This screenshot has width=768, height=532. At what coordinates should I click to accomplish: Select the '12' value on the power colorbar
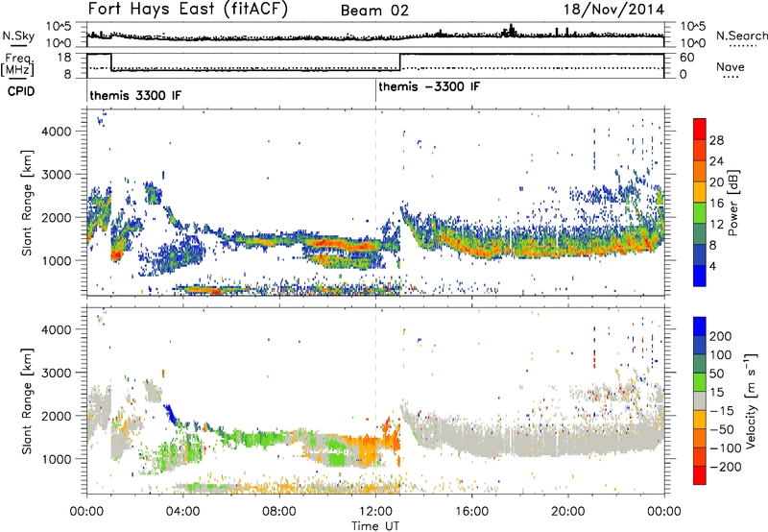716,225
